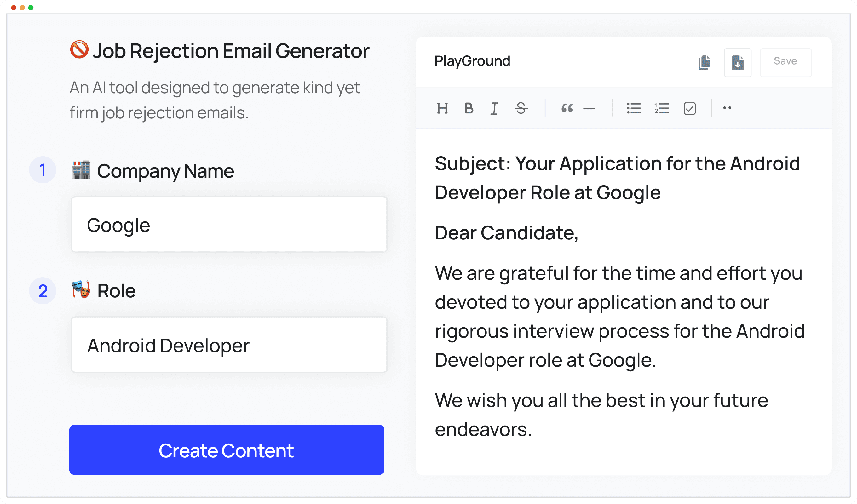Click the Create Content button
857x504 pixels.
[x=227, y=450]
